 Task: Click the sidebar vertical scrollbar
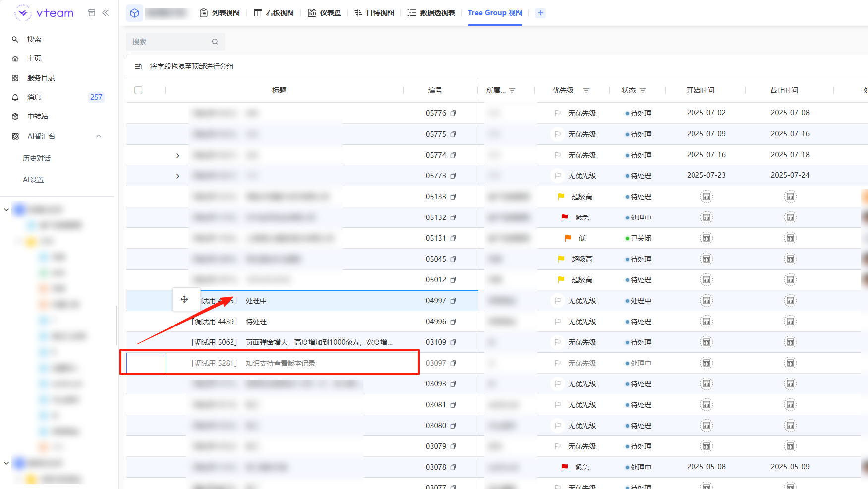[116, 326]
